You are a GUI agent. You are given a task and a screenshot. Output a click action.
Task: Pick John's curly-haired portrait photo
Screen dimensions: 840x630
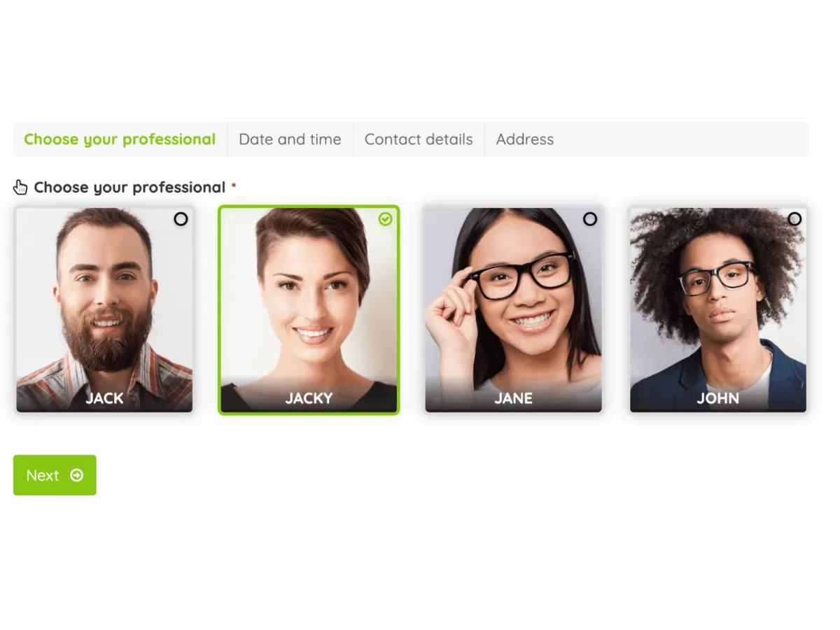(x=718, y=309)
